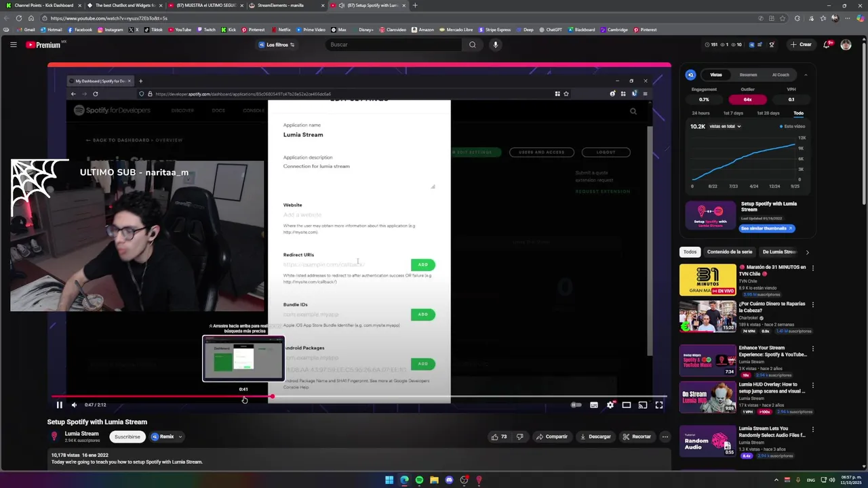The image size is (868, 488).
Task: Switch to theater mode view
Action: (x=627, y=405)
